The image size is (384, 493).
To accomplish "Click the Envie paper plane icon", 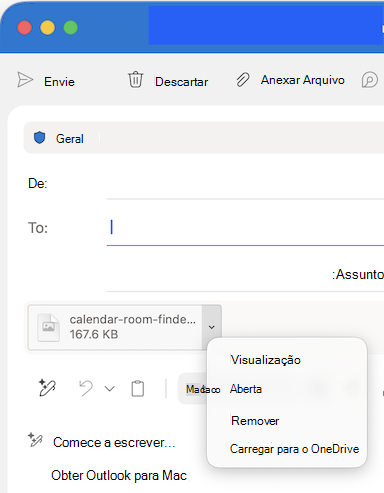I will point(25,80).
